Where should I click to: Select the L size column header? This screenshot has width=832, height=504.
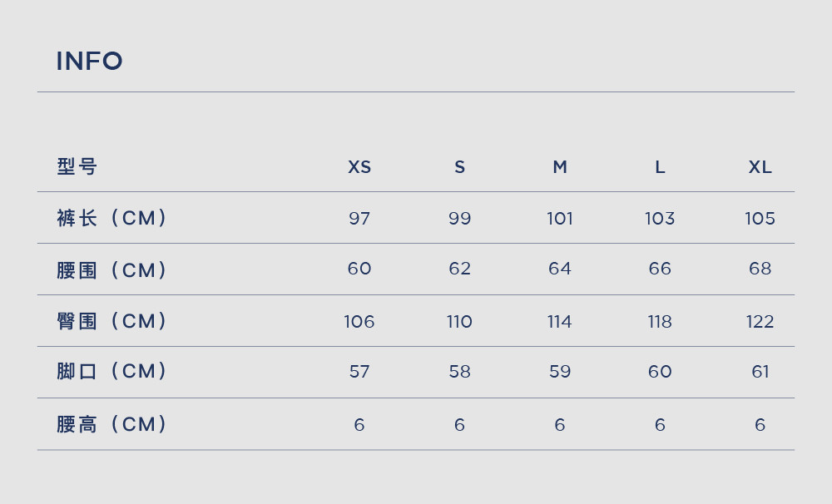(x=660, y=167)
